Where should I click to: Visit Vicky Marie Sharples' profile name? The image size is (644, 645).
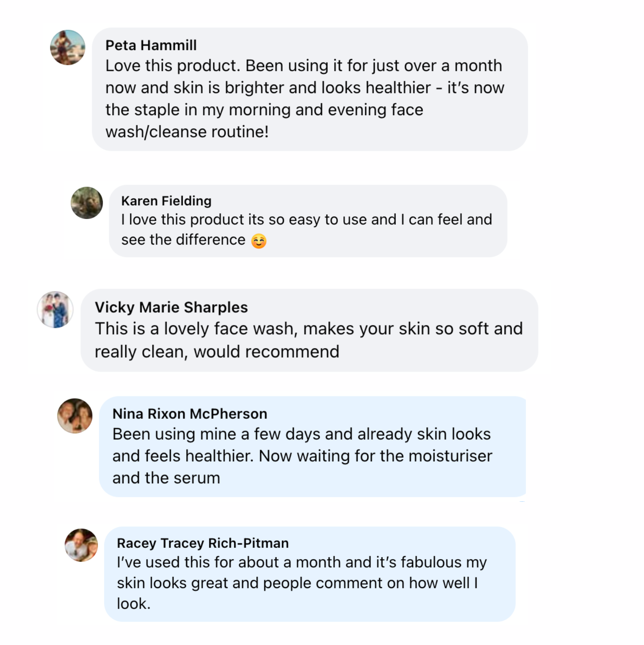[x=171, y=307]
